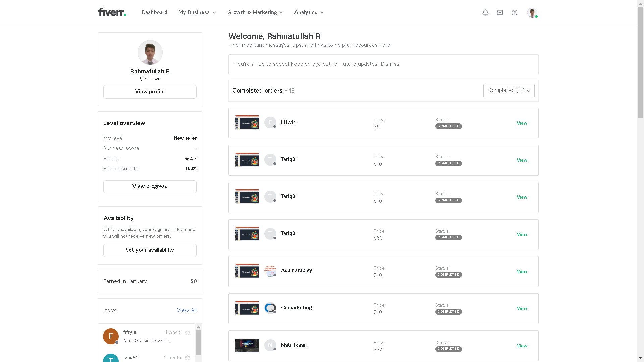Expand the My Business menu
Image resolution: width=644 pixels, height=362 pixels.
pos(197,12)
